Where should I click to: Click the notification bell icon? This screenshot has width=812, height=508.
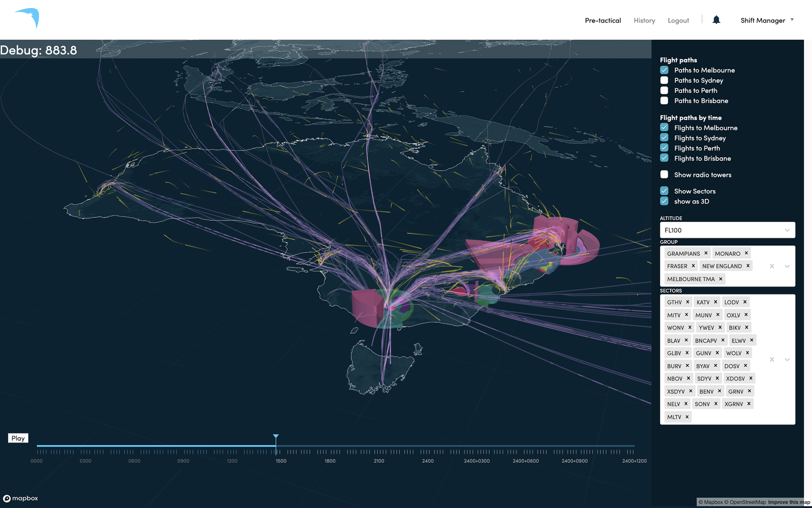(x=716, y=20)
